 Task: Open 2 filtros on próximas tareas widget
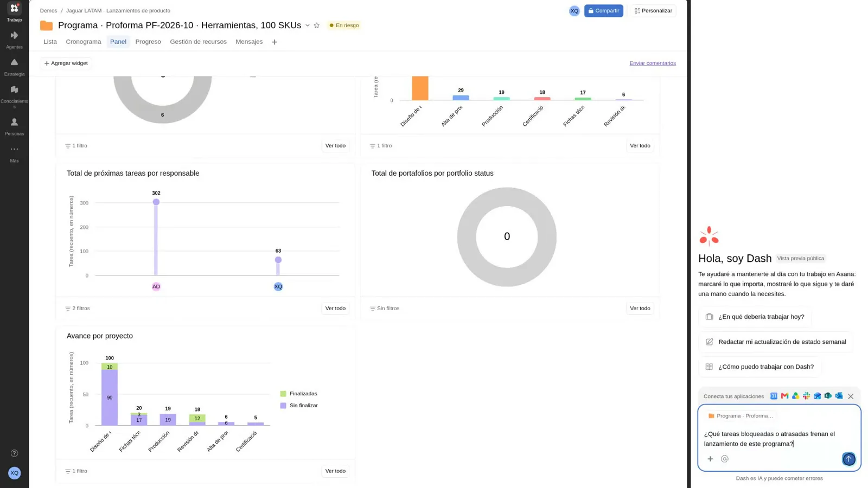point(78,309)
